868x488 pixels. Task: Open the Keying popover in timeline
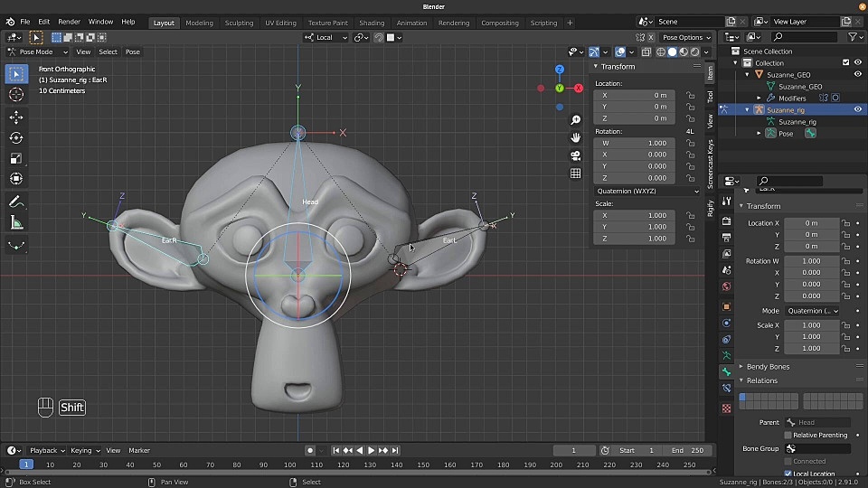(83, 450)
